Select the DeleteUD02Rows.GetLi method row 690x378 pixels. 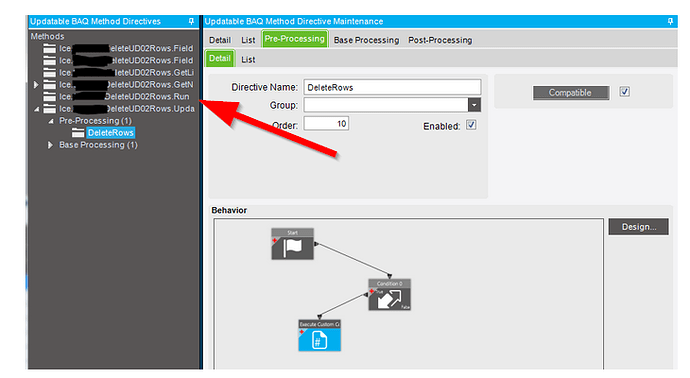(126, 73)
